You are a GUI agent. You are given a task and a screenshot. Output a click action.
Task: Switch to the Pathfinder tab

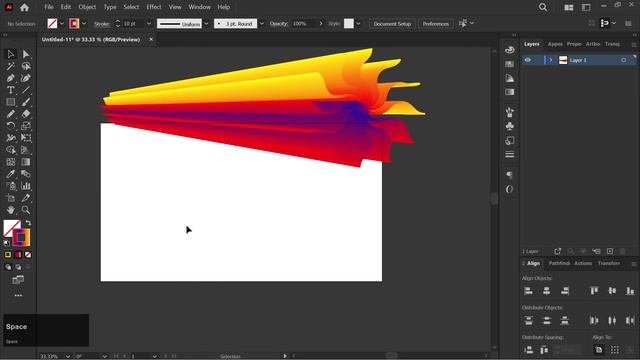(559, 263)
